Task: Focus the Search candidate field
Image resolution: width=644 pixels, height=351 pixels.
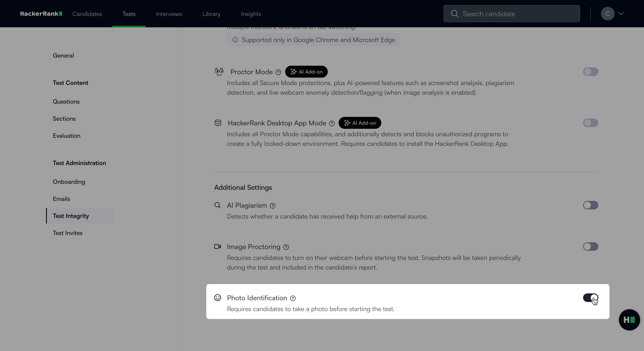Action: 512,14
